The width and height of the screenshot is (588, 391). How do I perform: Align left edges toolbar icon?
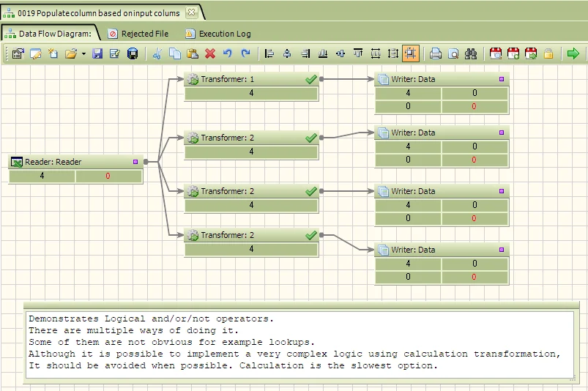pyautogui.click(x=269, y=54)
